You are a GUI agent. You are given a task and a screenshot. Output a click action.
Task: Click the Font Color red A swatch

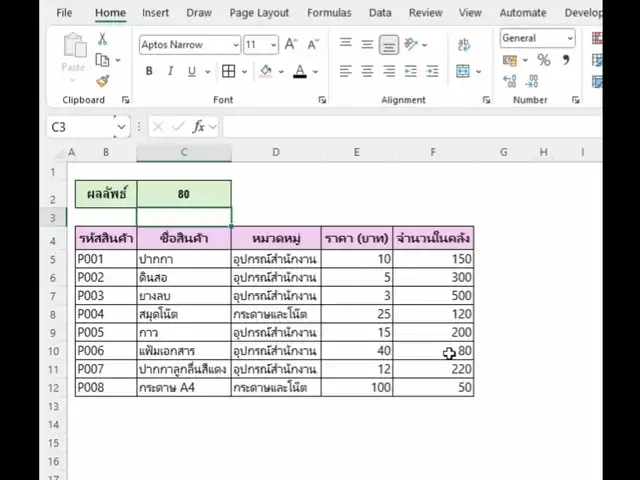click(x=299, y=71)
